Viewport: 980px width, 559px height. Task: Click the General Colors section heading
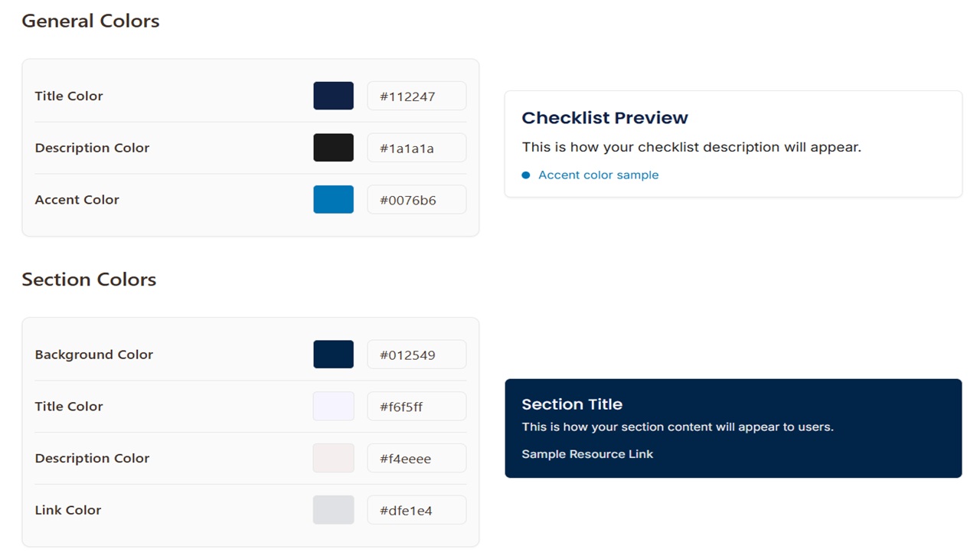click(x=90, y=20)
